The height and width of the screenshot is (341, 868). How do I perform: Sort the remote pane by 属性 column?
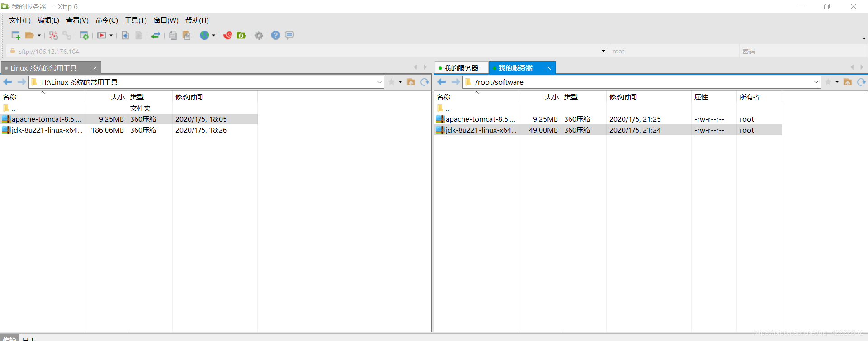[x=714, y=97]
